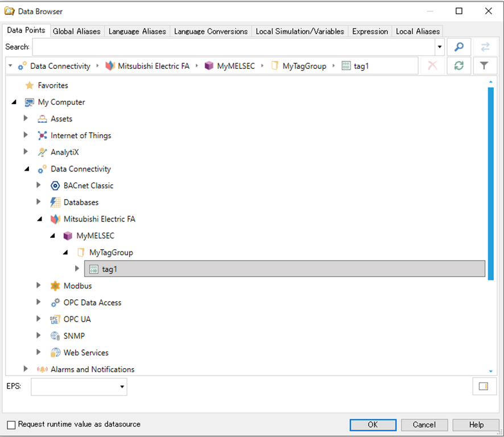Click the tag1 breadcrumb item
This screenshot has width=504, height=437.
361,66
